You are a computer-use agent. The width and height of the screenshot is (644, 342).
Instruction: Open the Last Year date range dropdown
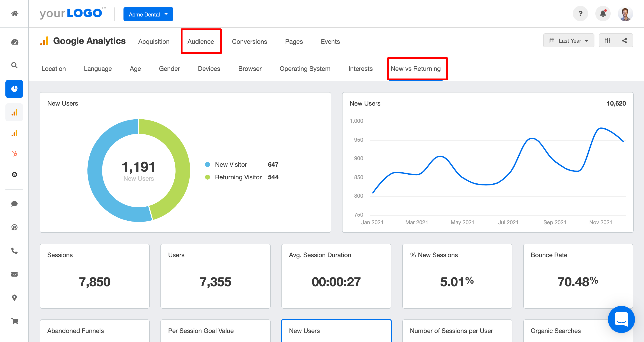tap(569, 41)
